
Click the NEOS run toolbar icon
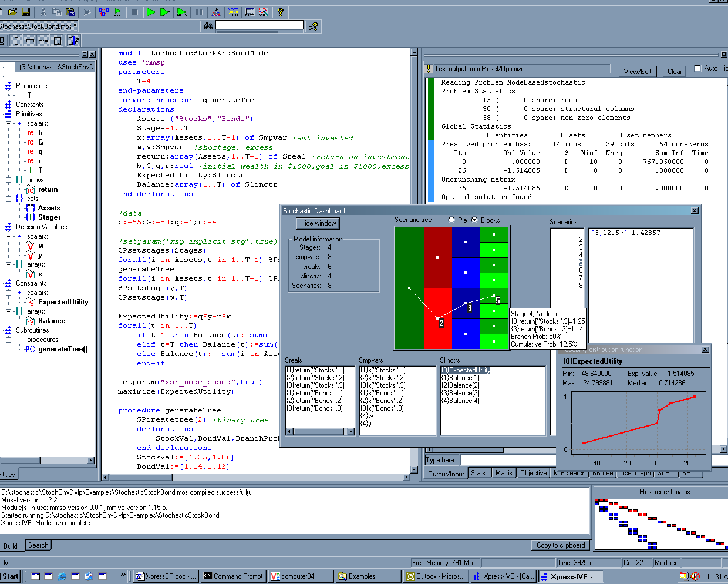tap(182, 12)
